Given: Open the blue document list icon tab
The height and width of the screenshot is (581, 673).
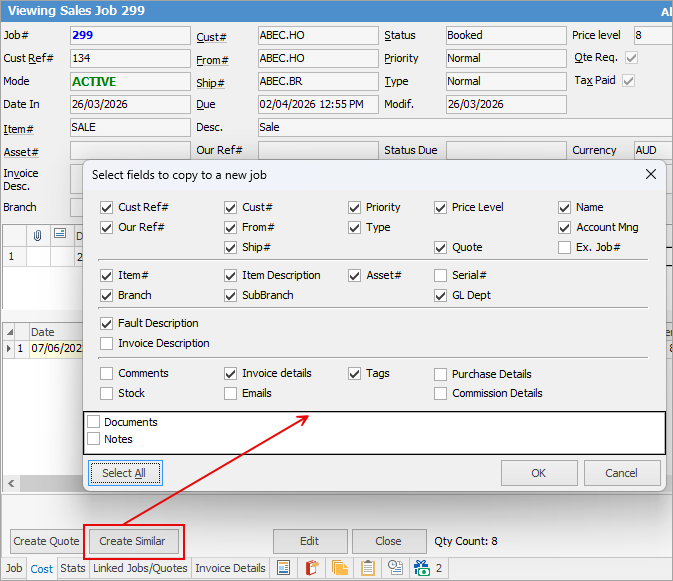Looking at the screenshot, I should click(283, 568).
